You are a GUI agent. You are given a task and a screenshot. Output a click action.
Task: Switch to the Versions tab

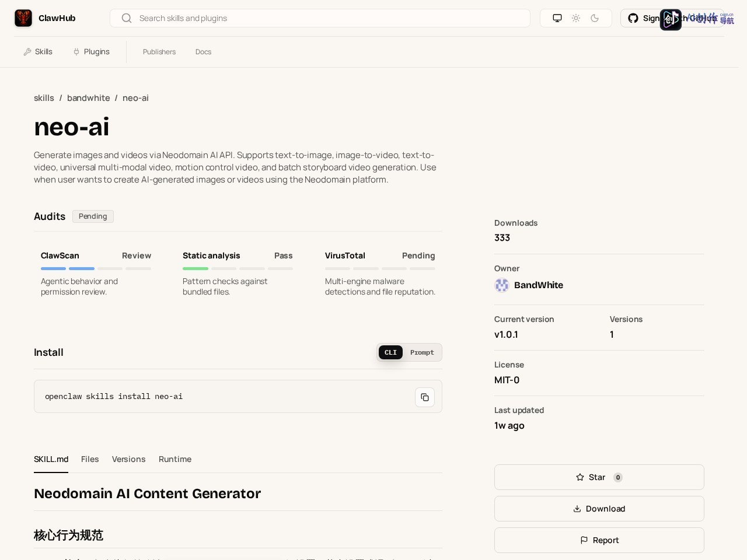(128, 459)
